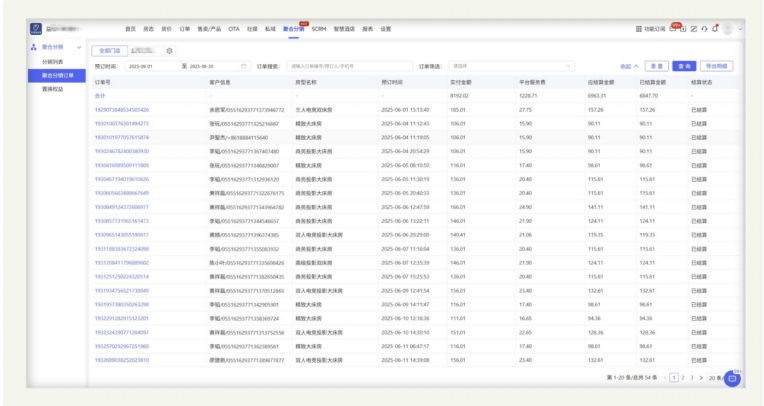Open order 1930416989509111809
The image size is (764, 406).
[x=122, y=166]
